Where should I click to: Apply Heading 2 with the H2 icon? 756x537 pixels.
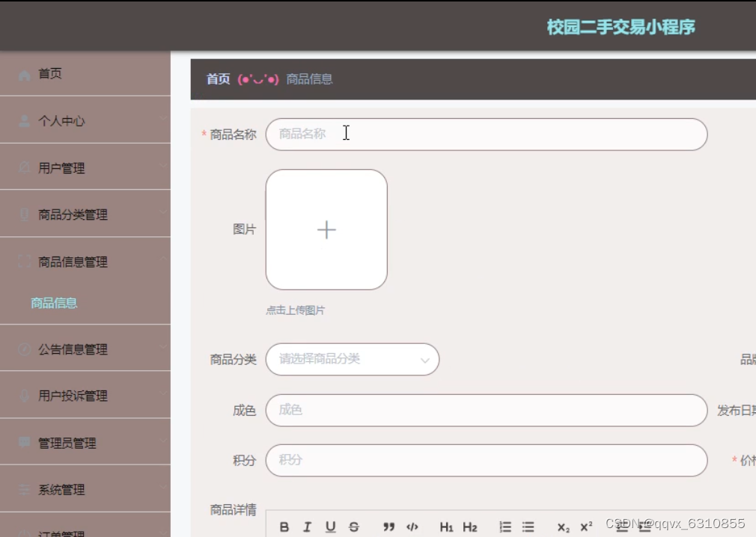470,527
